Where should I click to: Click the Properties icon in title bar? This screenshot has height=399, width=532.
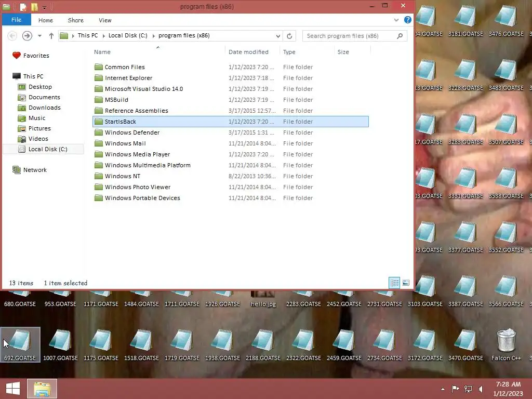click(23, 7)
